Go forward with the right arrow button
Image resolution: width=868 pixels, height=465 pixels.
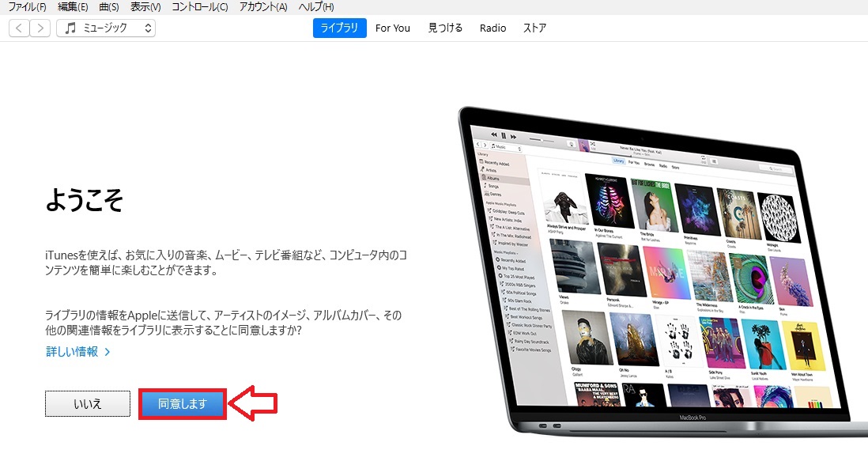(x=40, y=28)
